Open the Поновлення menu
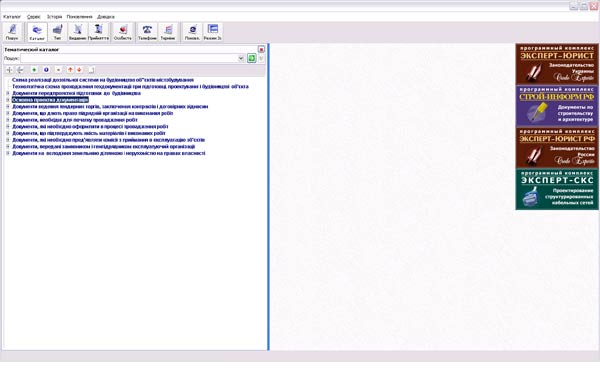The width and height of the screenshot is (600, 375). tap(80, 17)
